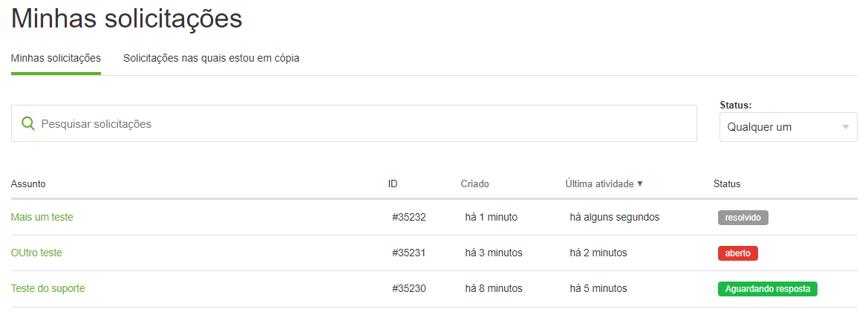Open Solicitações nas quais estou em cópia tab
The height and width of the screenshot is (312, 868).
coord(212,58)
